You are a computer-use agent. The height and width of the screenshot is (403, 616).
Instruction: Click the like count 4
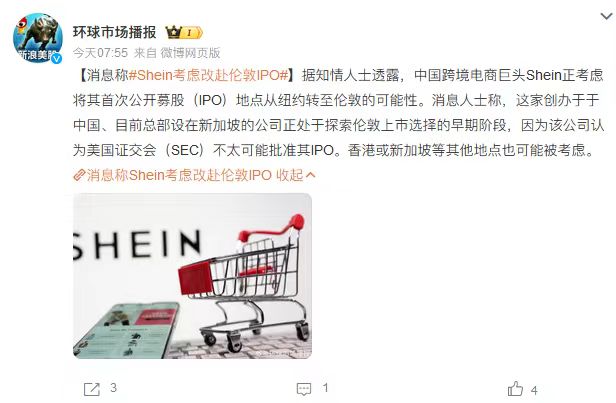[x=534, y=390]
